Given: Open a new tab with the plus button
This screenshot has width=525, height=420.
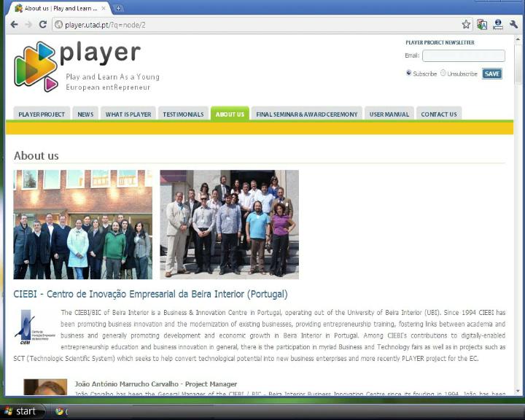Looking at the screenshot, I should (x=119, y=8).
